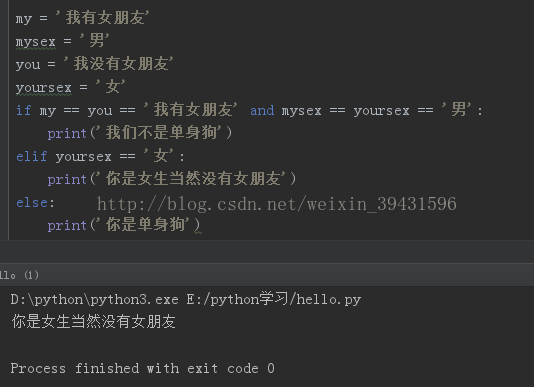This screenshot has height=387, width=534.
Task: Click the console output 你是女生当然没有女朋友
Action: click(x=94, y=322)
